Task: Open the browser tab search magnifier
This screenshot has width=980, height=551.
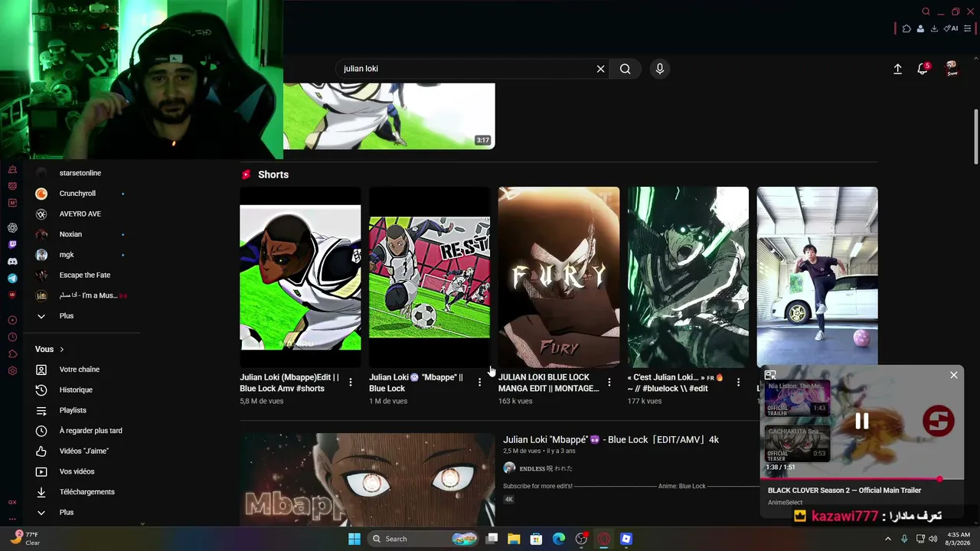Action: 926,11
